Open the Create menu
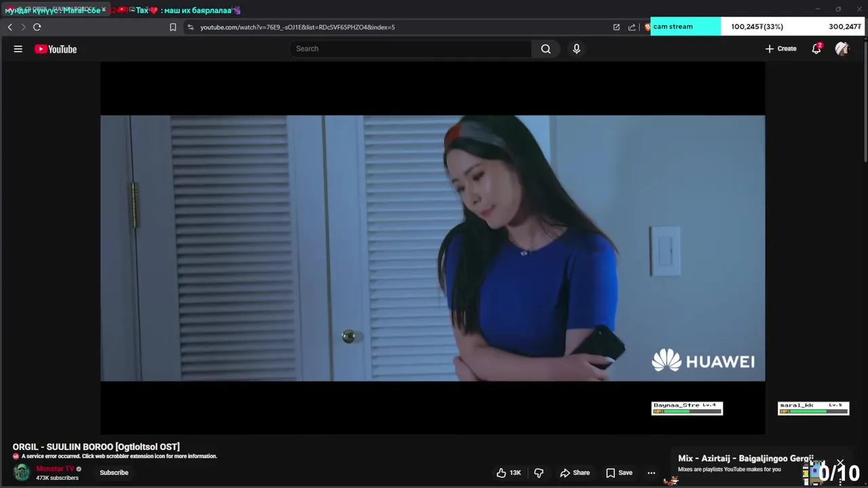The image size is (868, 488). [781, 49]
